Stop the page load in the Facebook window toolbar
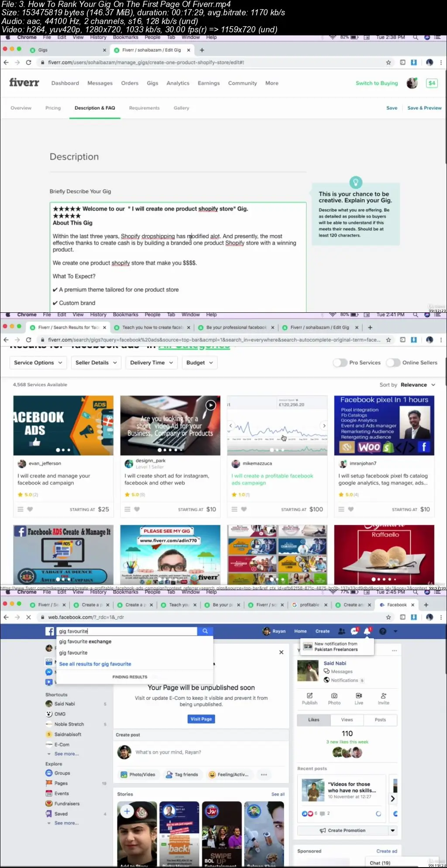The width and height of the screenshot is (447, 868). [28, 617]
